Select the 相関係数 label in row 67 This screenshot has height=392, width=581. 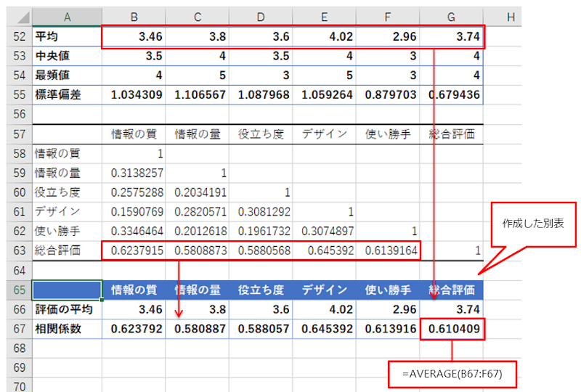point(67,329)
